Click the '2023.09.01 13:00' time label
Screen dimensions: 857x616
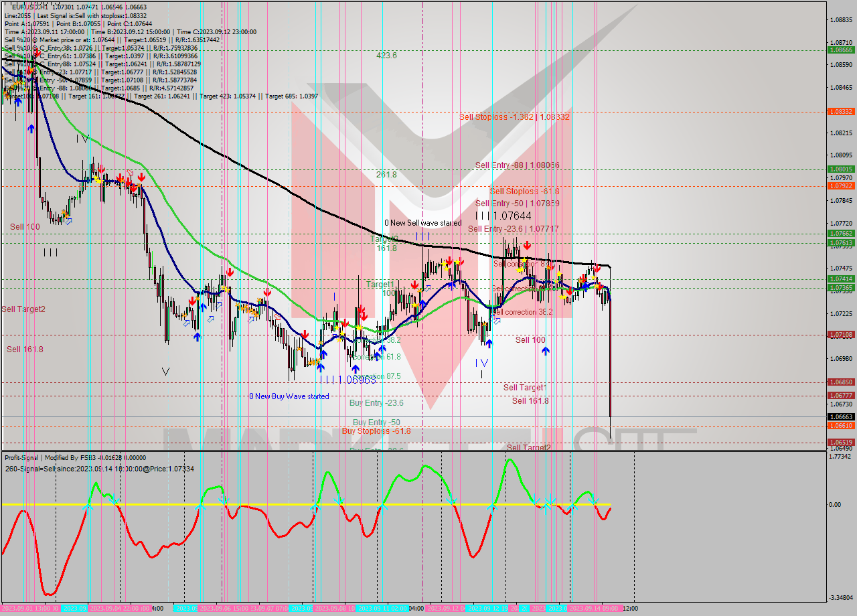pos(29,608)
